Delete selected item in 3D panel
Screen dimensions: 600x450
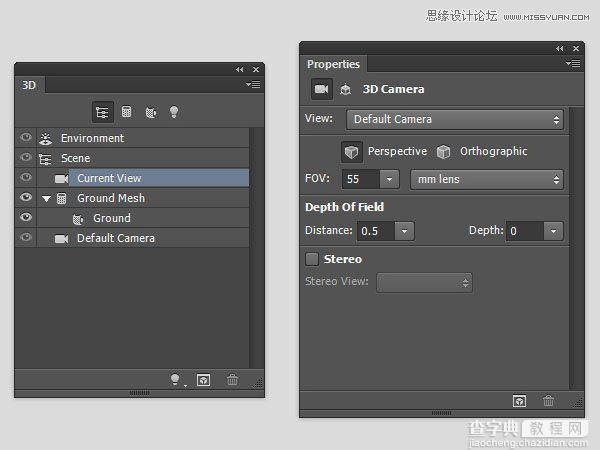click(x=232, y=380)
